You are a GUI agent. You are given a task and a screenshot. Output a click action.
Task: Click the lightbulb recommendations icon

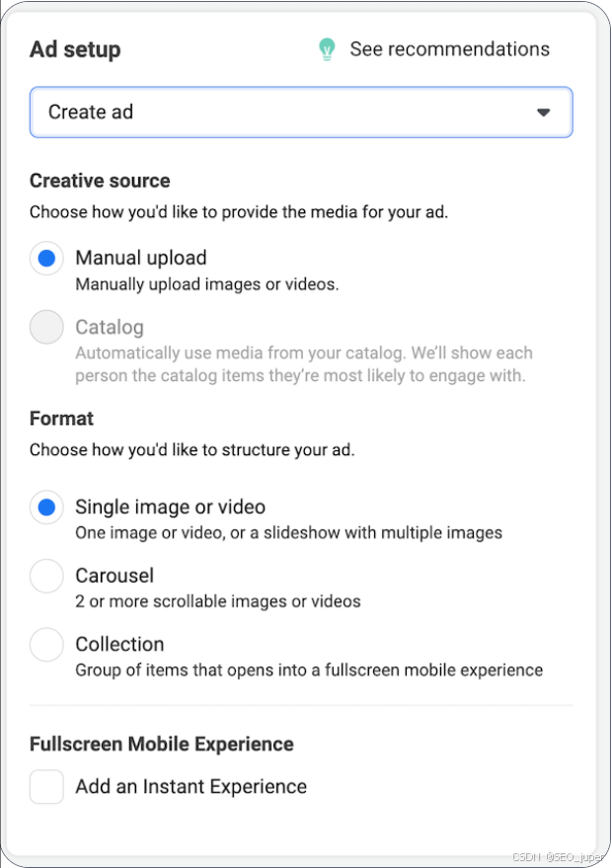click(327, 49)
